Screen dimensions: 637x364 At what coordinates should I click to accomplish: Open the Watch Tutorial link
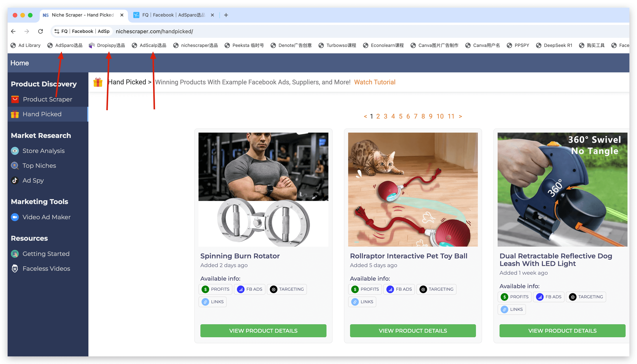pos(375,82)
